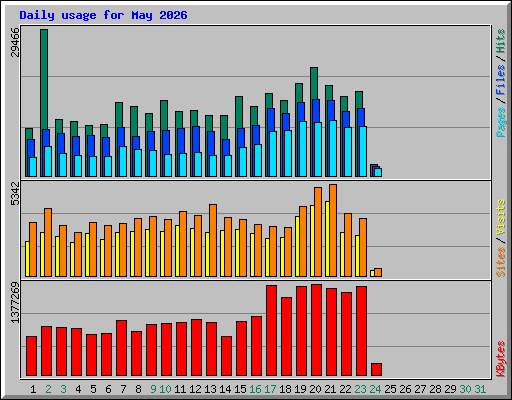The width and height of the screenshot is (512, 400).
Task: Click day label 30 on the x-axis
Action: (465, 389)
